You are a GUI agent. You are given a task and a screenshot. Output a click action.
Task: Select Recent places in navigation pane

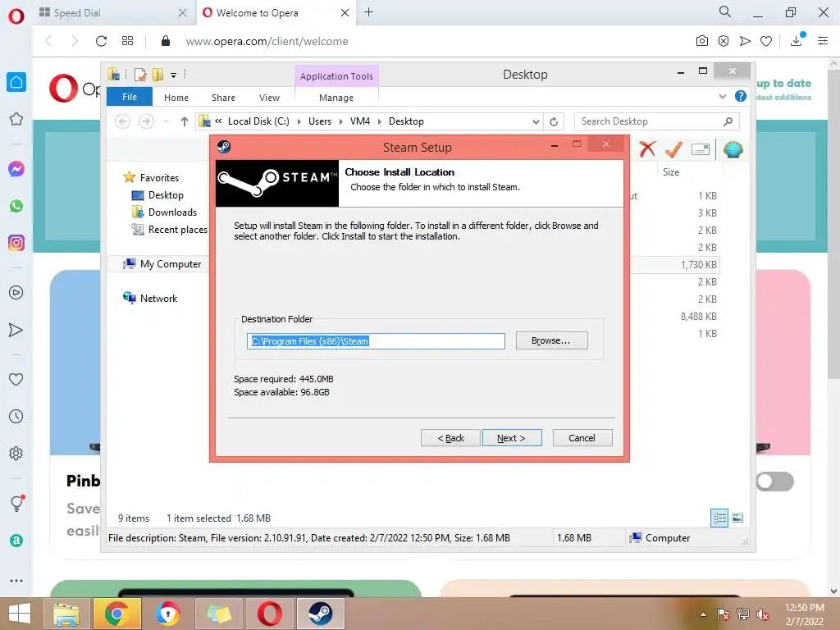[x=177, y=230]
